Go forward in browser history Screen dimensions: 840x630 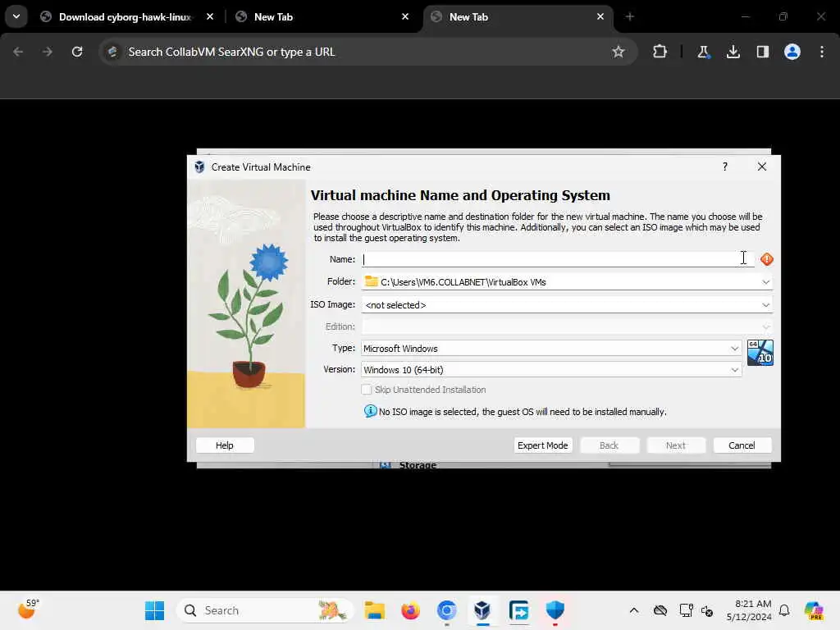tap(48, 52)
